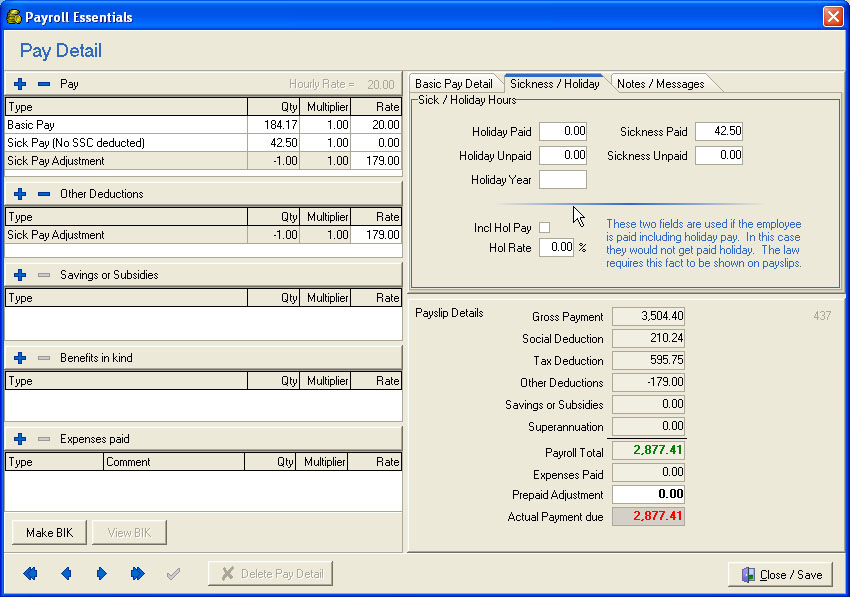The width and height of the screenshot is (850, 597).
Task: Add a Savings or Subsidies entry
Action: (x=20, y=275)
